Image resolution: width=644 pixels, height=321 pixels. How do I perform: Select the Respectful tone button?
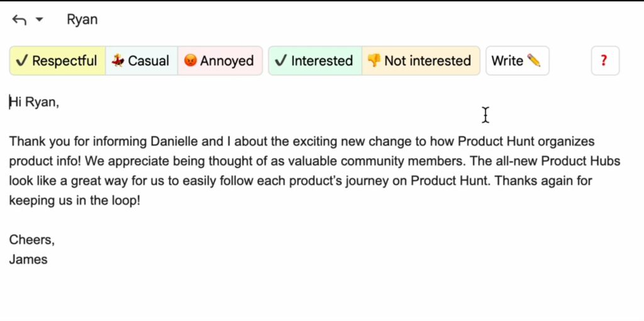tap(57, 61)
